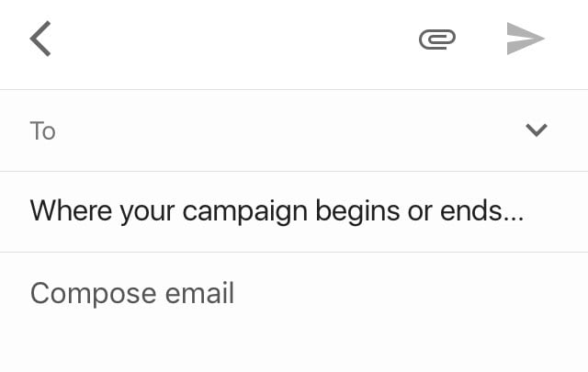Image resolution: width=588 pixels, height=372 pixels.
Task: Leave the compose screen with the left arrow
Action: (x=40, y=39)
